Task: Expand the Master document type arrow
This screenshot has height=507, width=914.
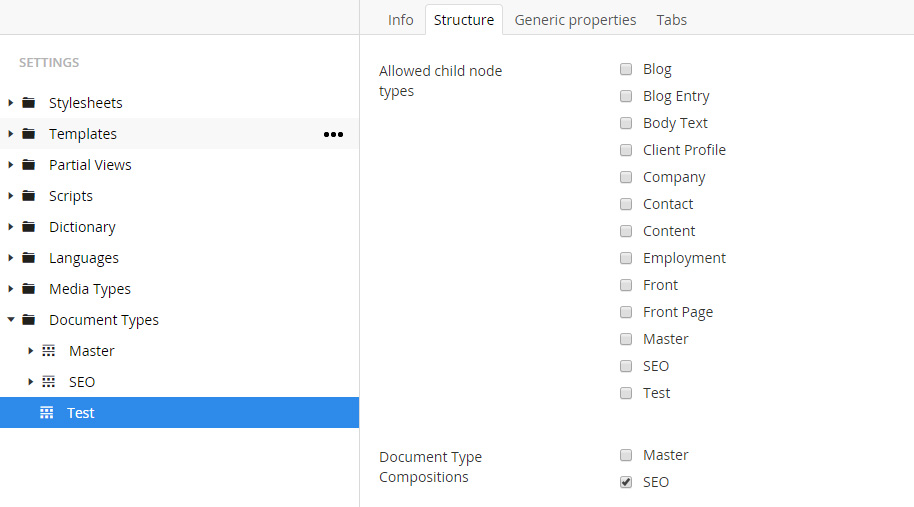Action: pyautogui.click(x=30, y=351)
